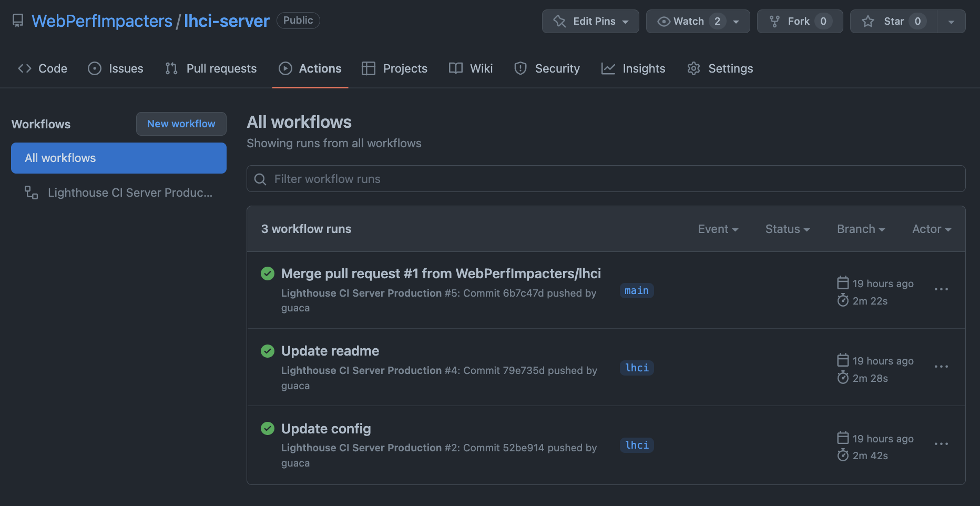Click the Watch button
Screen dimensions: 980x506
coord(698,21)
